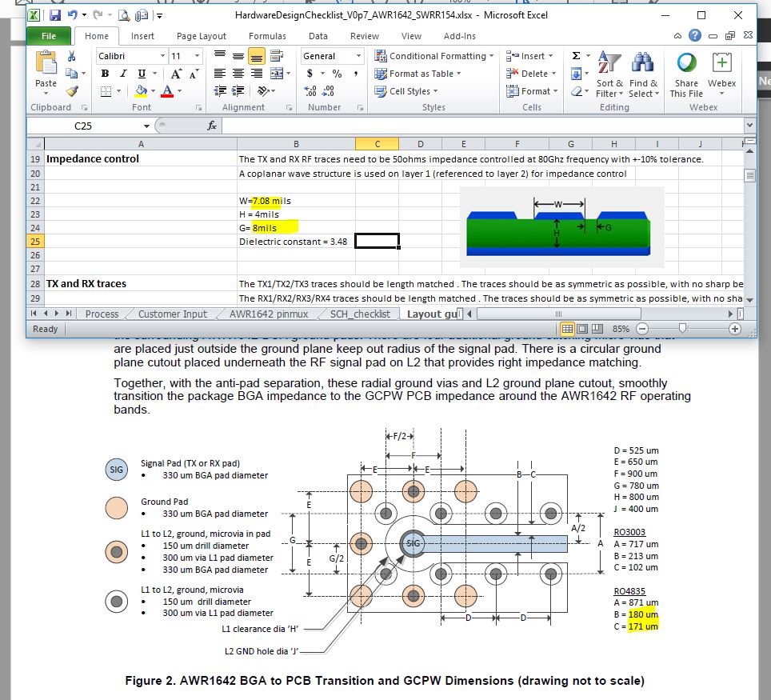Click the Fill down icon
771x700 pixels.
[577, 74]
